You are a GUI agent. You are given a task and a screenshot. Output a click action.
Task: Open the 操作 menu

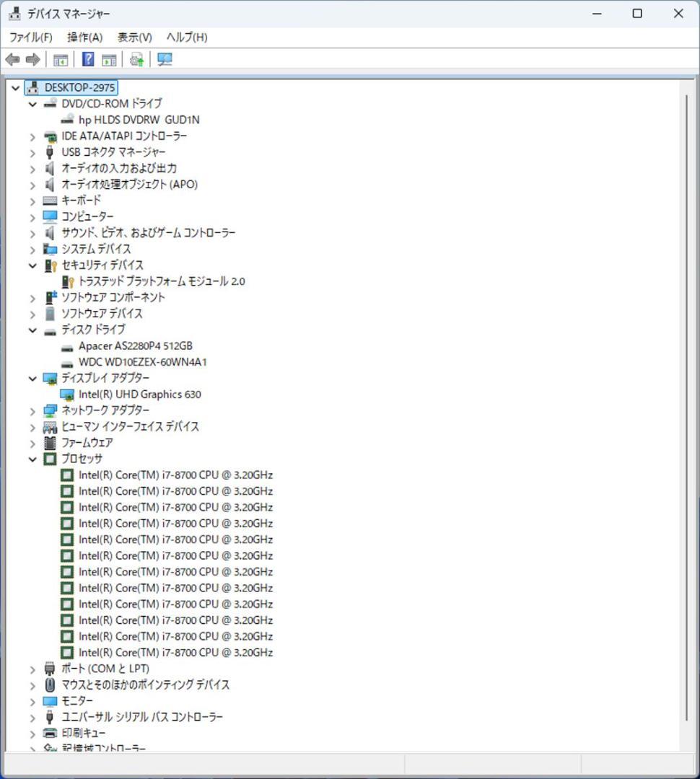(x=84, y=37)
